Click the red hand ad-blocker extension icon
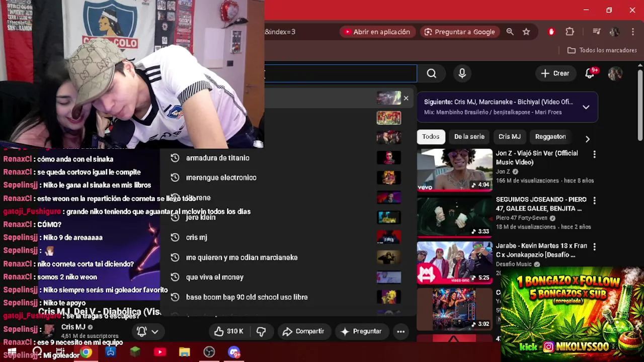644x362 pixels. coord(551,32)
